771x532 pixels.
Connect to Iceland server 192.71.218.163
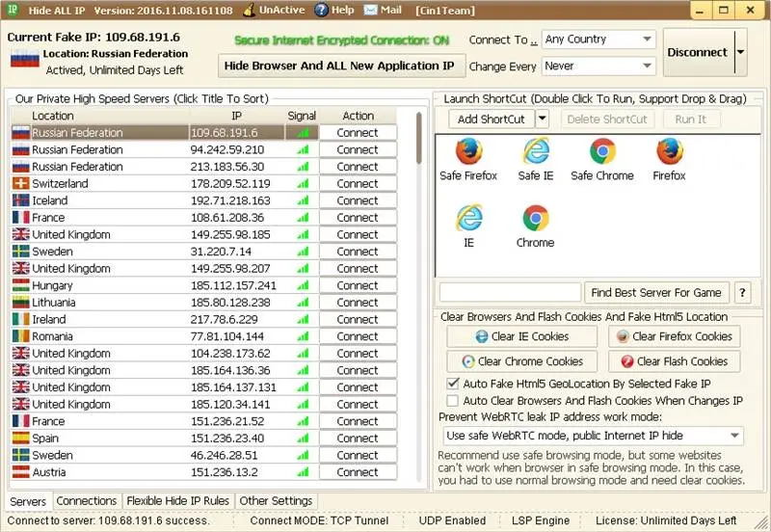358,200
